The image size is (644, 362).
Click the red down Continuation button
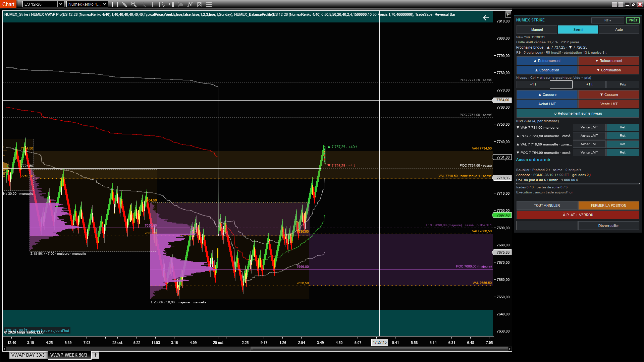pos(608,70)
